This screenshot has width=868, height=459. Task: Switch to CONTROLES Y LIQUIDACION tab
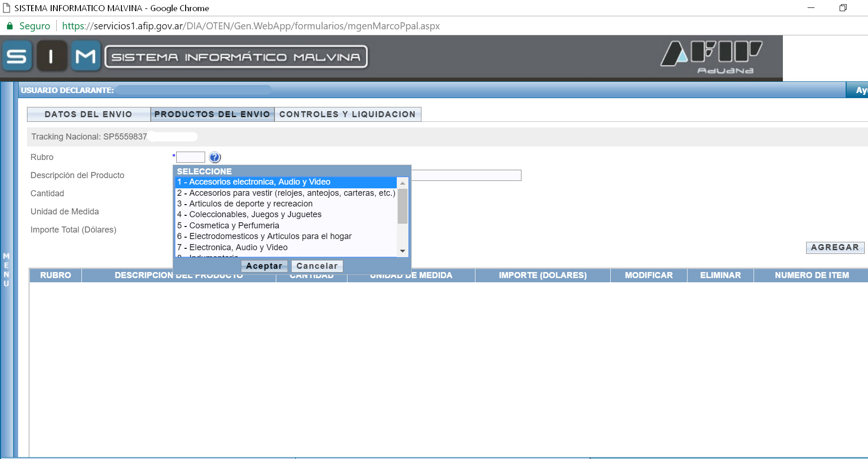[x=347, y=114]
